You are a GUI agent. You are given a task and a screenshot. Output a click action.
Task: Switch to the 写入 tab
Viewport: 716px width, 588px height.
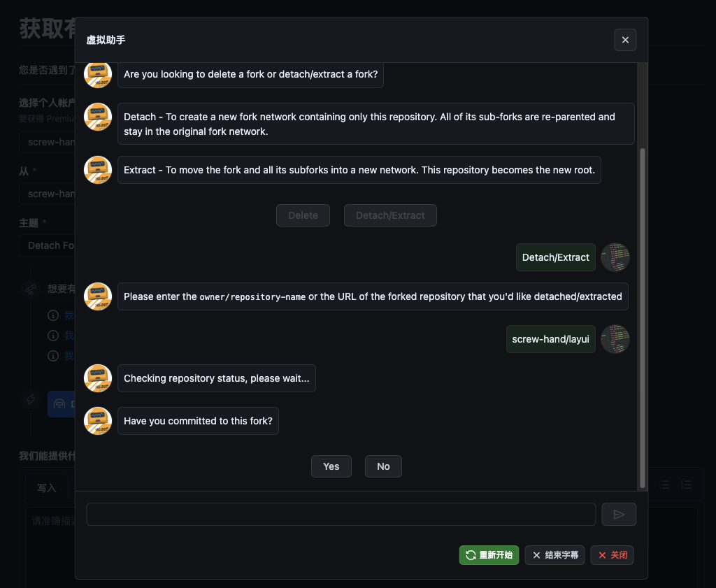click(47, 488)
